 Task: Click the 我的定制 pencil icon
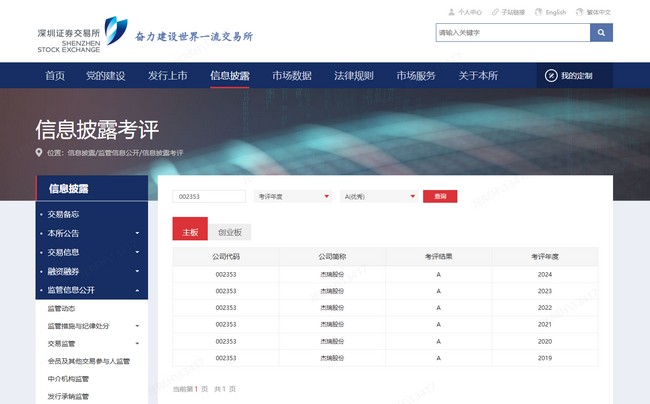point(551,76)
